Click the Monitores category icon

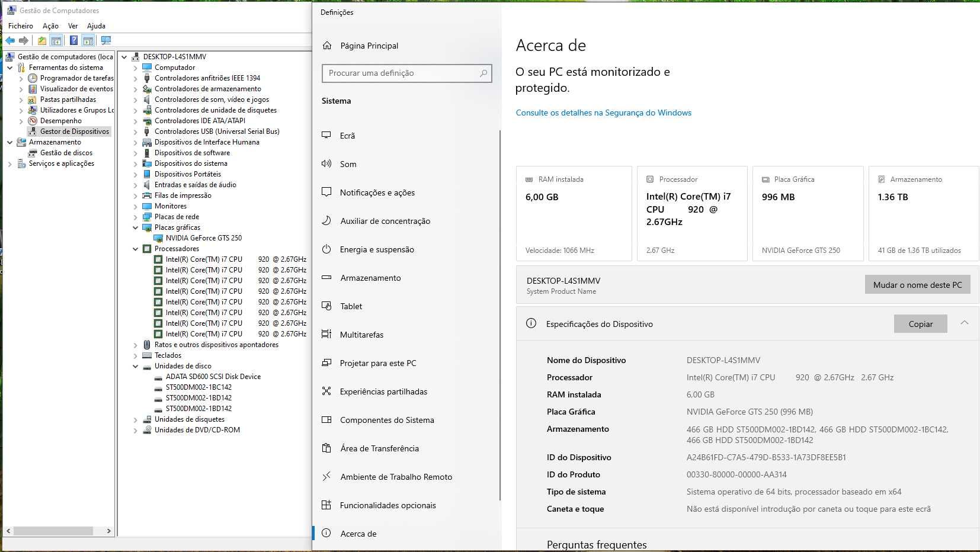tap(147, 206)
